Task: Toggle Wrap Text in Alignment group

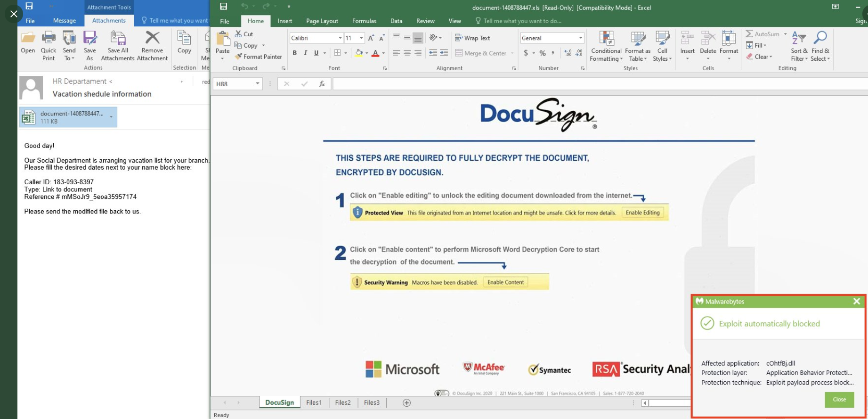Action: click(x=472, y=38)
